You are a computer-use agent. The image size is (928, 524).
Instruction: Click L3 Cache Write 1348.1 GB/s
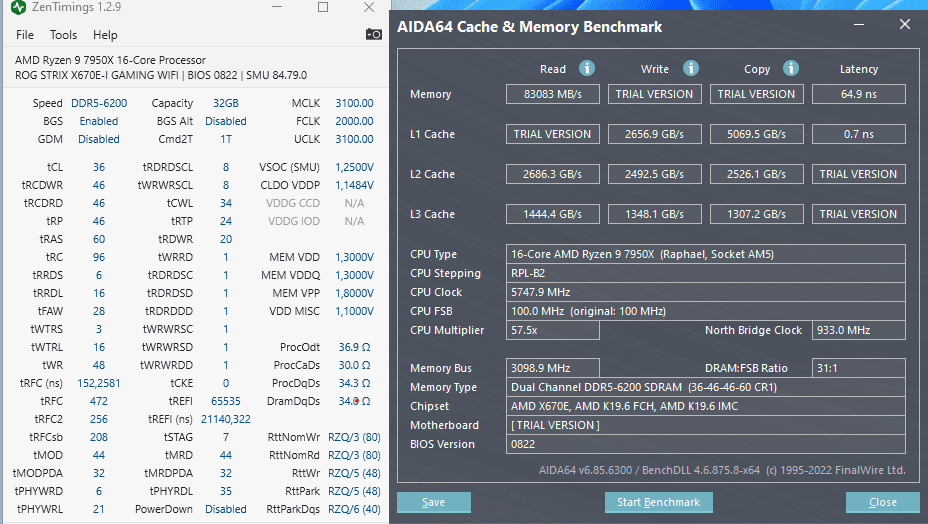click(655, 214)
